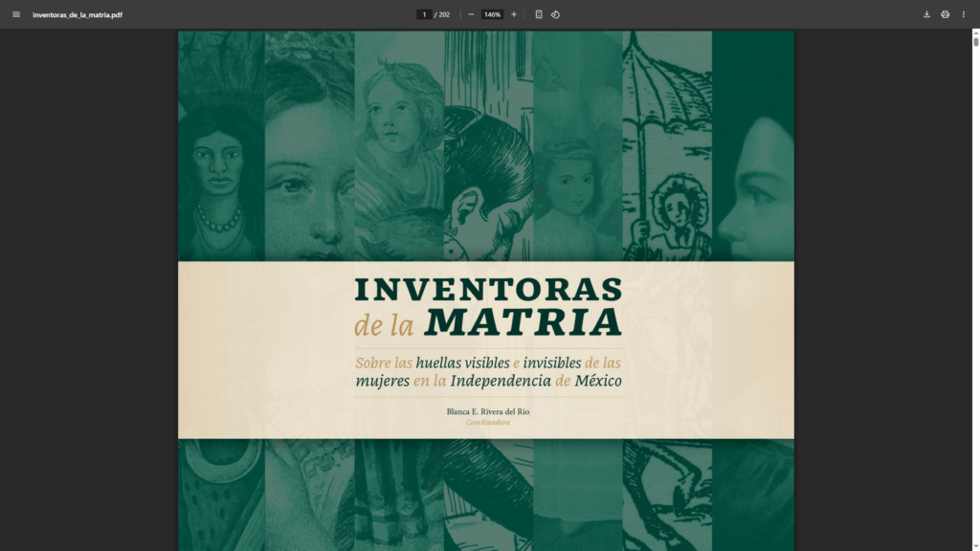
Task: Open the sidebar menu hamburger icon
Action: click(16, 14)
